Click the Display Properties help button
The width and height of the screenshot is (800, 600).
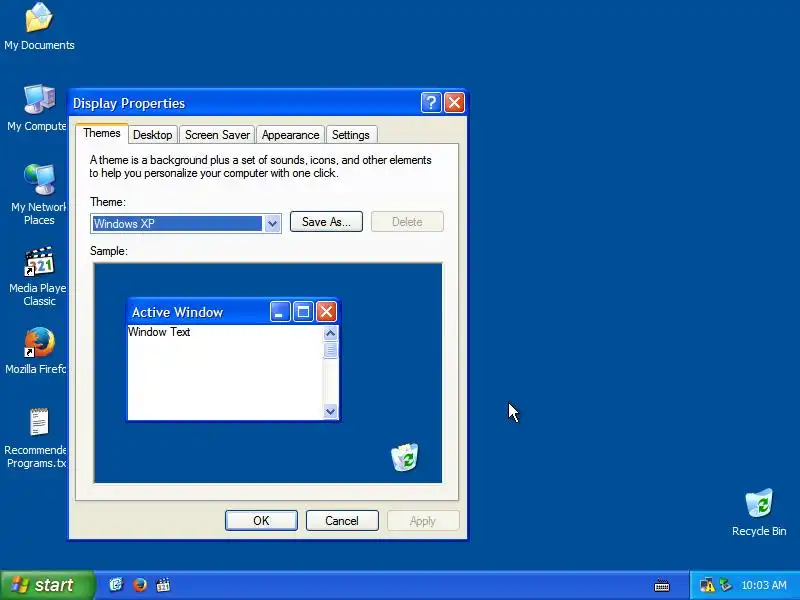pyautogui.click(x=431, y=103)
